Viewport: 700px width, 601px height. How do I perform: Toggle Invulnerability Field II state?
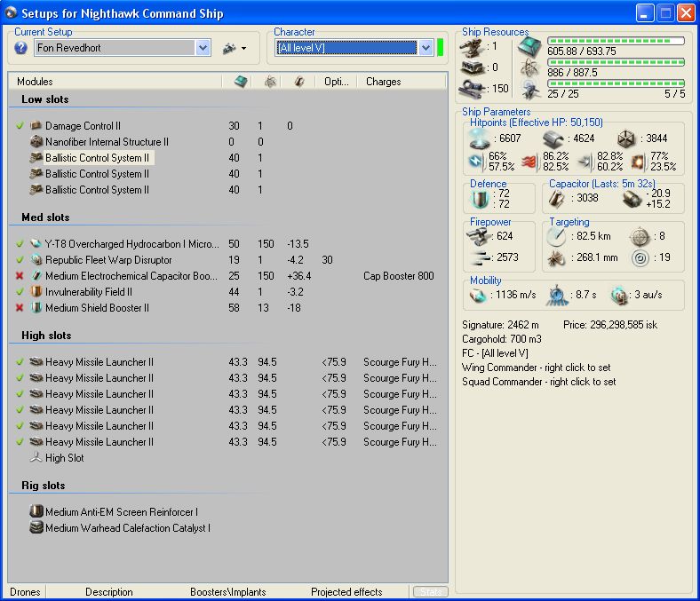click(x=20, y=292)
